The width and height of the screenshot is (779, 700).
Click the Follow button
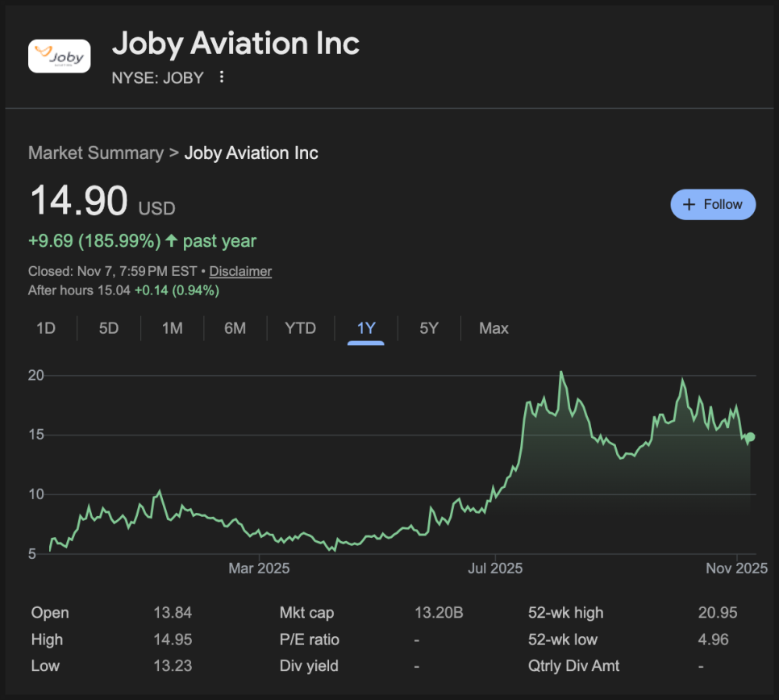(x=713, y=205)
